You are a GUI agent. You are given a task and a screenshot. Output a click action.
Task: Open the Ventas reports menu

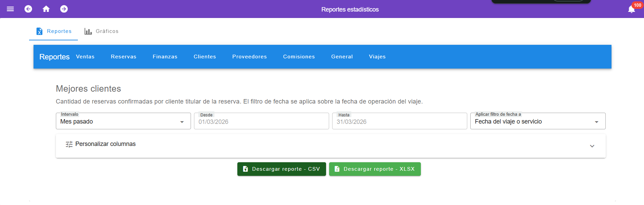pyautogui.click(x=85, y=57)
